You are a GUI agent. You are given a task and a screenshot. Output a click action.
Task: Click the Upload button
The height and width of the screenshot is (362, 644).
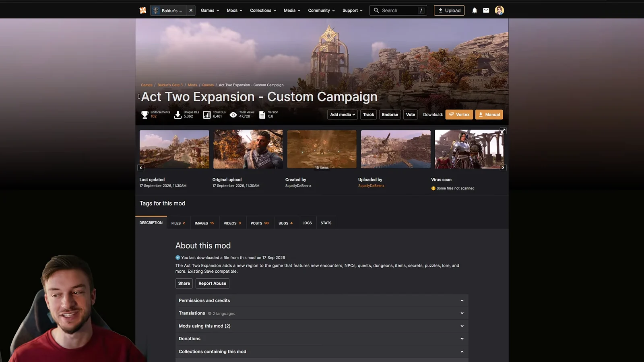[449, 10]
